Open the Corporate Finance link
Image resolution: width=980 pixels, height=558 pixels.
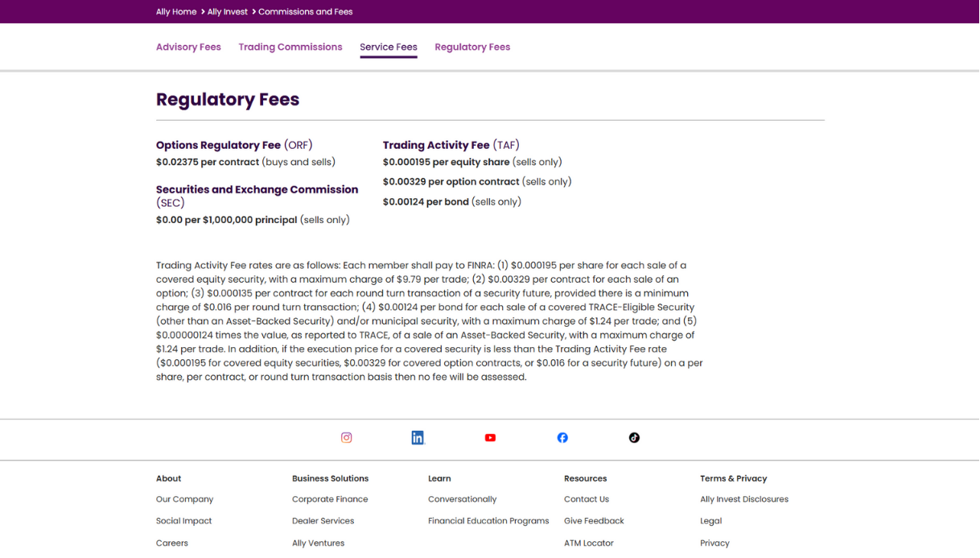330,499
